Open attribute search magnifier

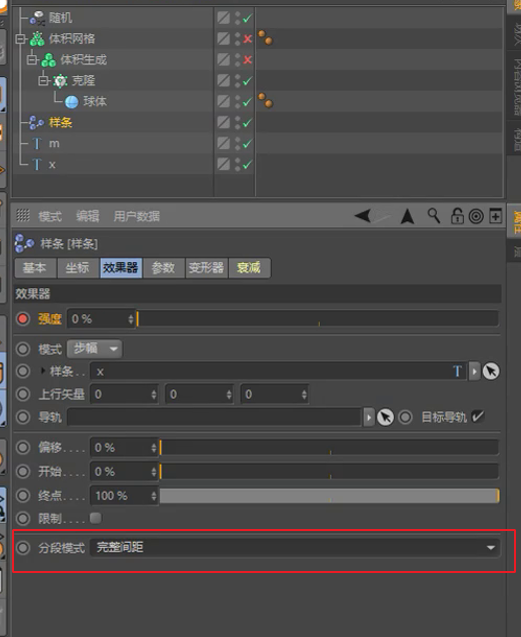pyautogui.click(x=434, y=216)
